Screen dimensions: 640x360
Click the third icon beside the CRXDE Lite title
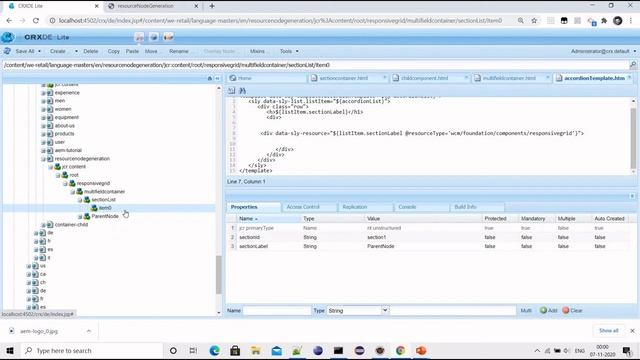point(168,37)
